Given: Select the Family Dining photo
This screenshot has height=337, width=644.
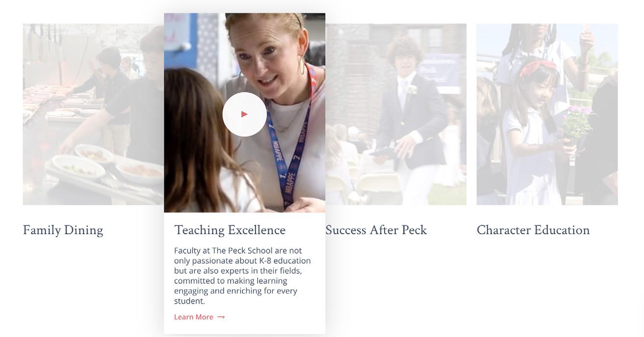Looking at the screenshot, I should (x=93, y=114).
